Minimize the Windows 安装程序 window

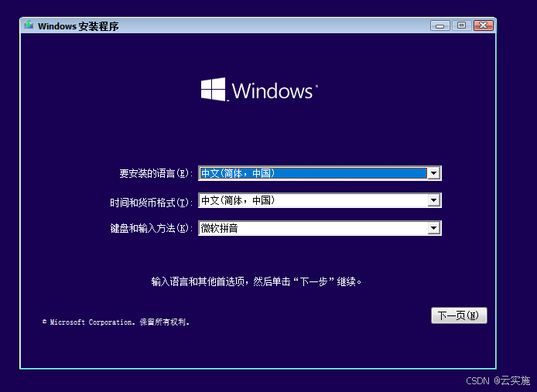coord(440,26)
